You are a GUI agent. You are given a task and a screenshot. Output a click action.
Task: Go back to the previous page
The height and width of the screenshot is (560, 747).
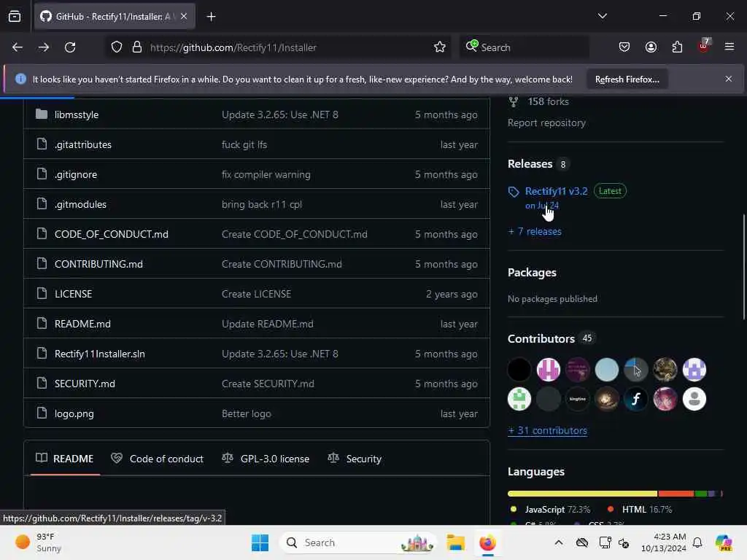coord(18,47)
